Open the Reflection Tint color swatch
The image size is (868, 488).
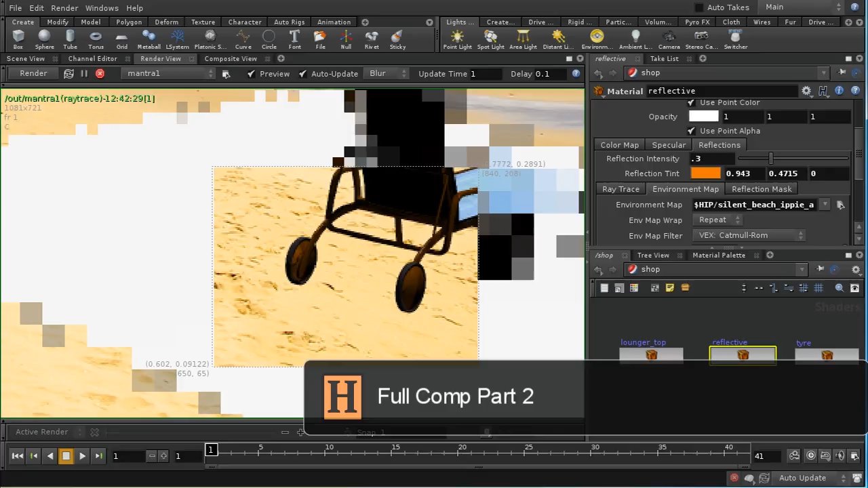tap(705, 174)
